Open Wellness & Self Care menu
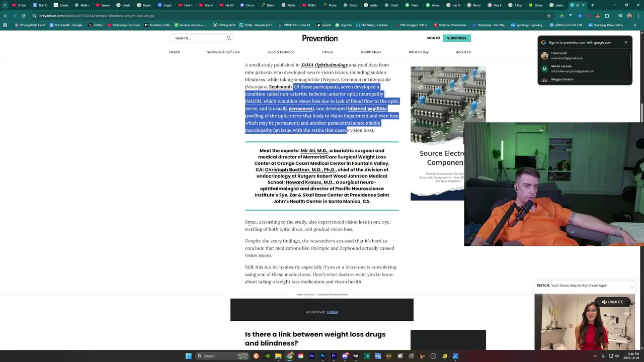 pyautogui.click(x=223, y=52)
